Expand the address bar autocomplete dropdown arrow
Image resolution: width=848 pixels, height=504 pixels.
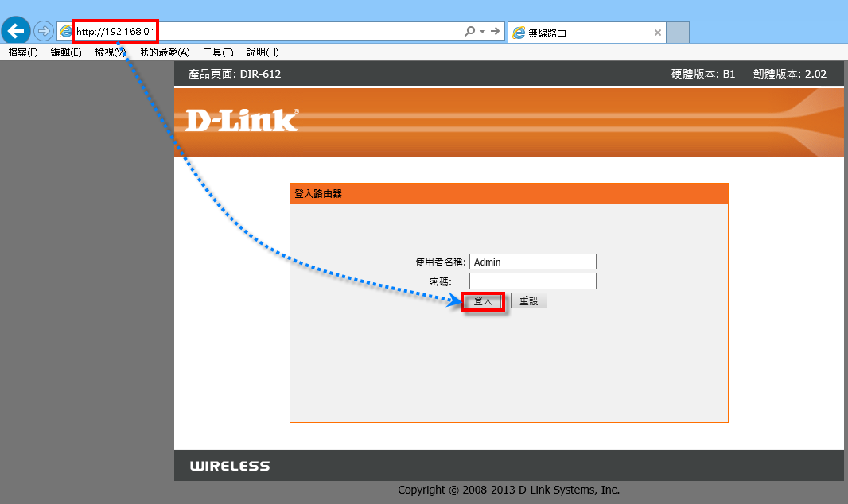(482, 32)
